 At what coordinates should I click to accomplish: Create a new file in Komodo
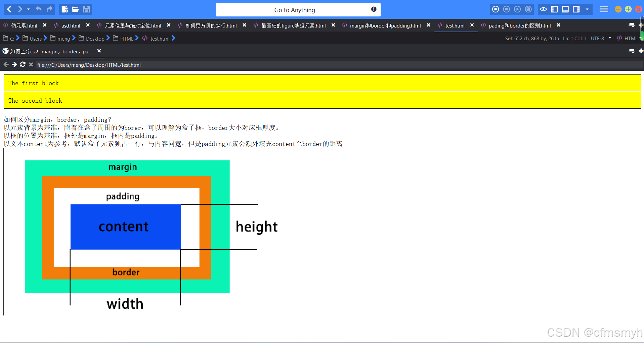pos(65,9)
